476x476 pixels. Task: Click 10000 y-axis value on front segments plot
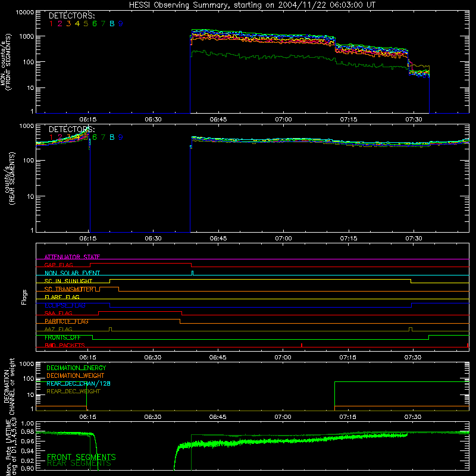[x=25, y=12]
